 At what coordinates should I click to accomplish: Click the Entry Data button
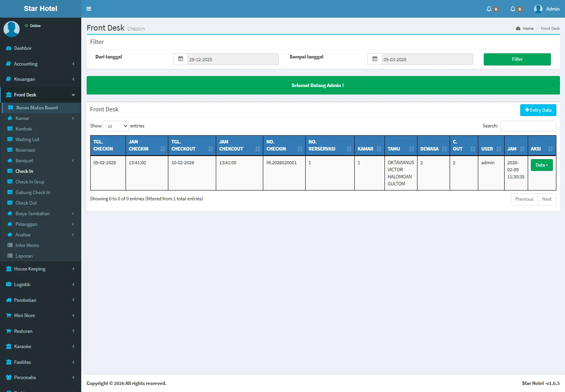[538, 110]
